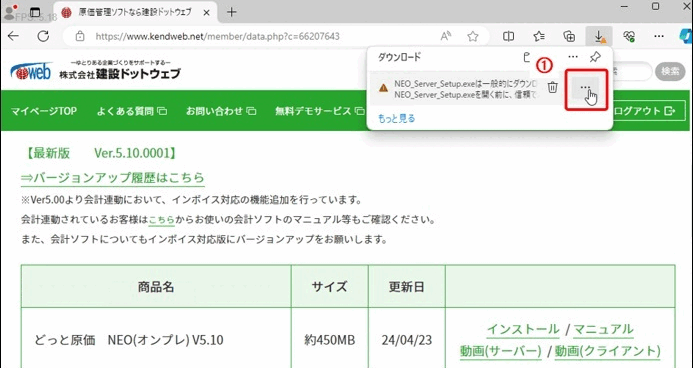Screen dimensions: 693x368
Task: Reload the page with the refresh icon
Action: coord(43,36)
